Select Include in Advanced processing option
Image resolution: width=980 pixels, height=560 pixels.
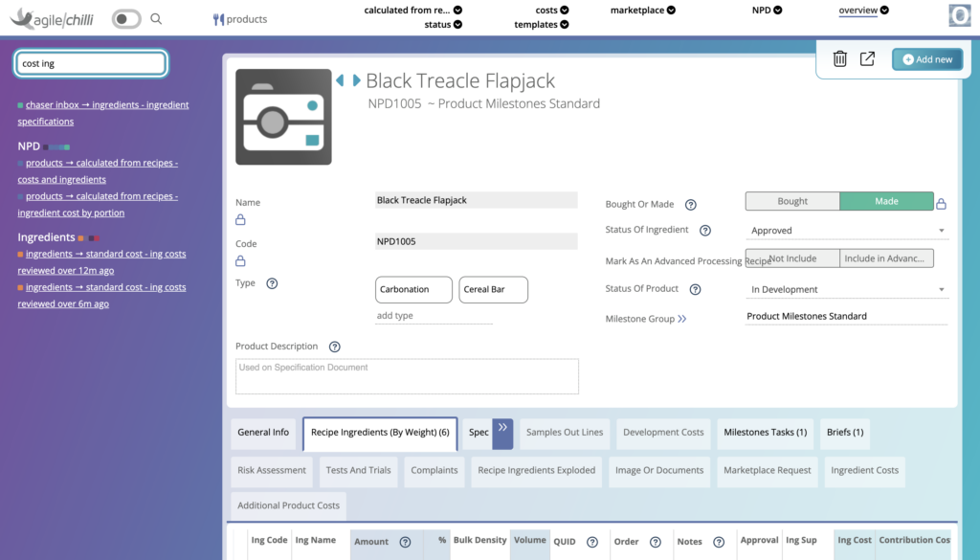885,258
